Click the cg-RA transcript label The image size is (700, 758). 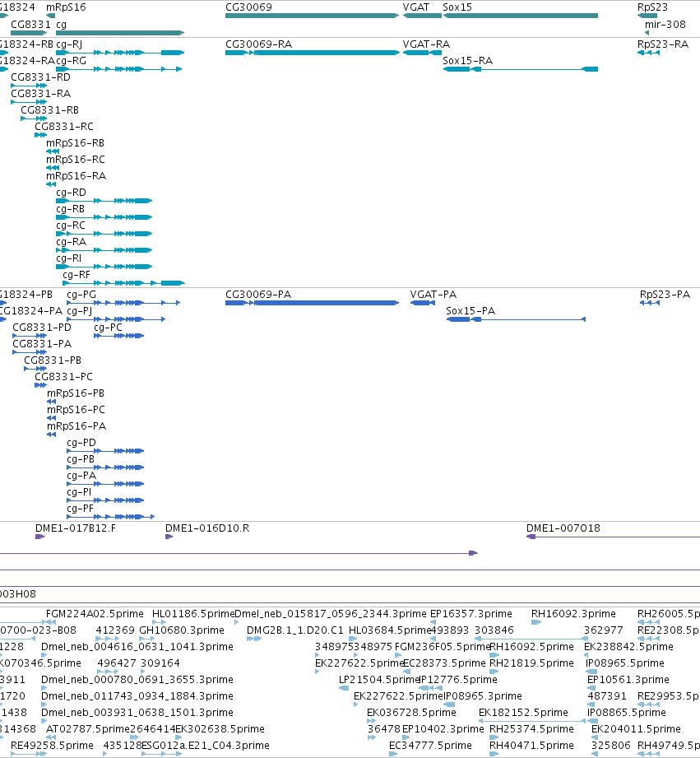click(x=71, y=242)
